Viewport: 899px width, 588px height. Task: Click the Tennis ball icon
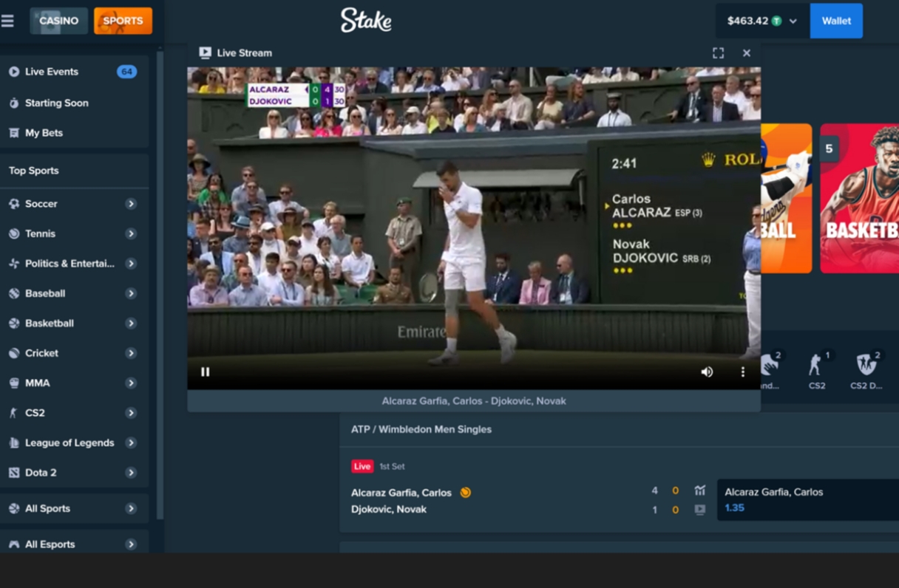pyautogui.click(x=14, y=233)
